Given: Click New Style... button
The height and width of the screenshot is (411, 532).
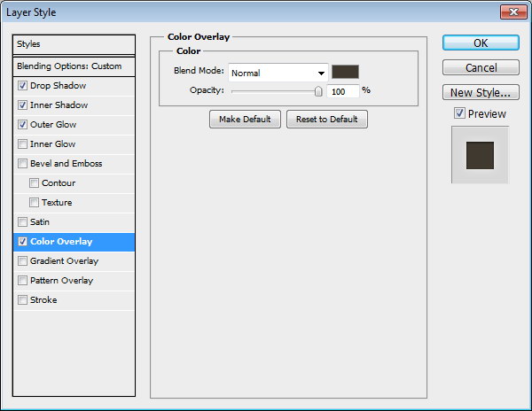Looking at the screenshot, I should (480, 92).
